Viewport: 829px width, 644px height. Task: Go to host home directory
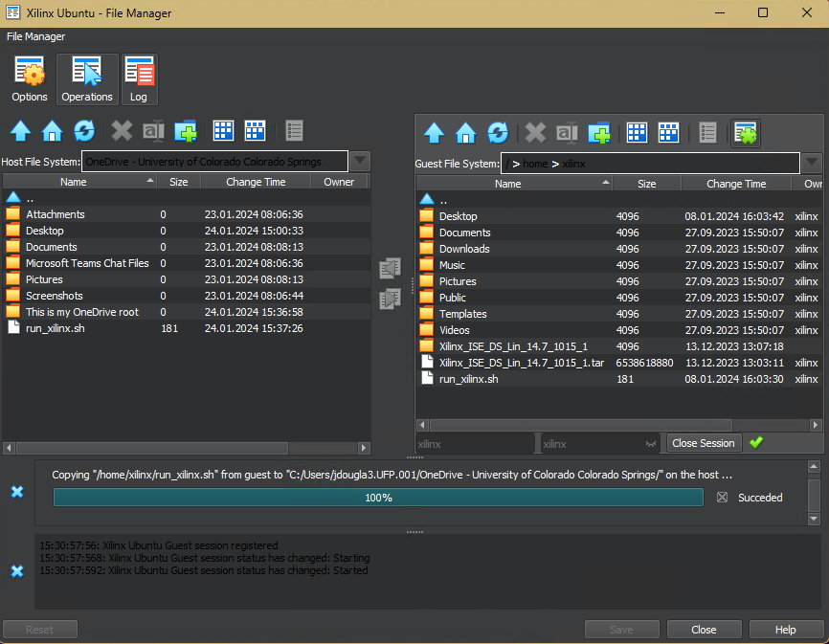coord(53,131)
